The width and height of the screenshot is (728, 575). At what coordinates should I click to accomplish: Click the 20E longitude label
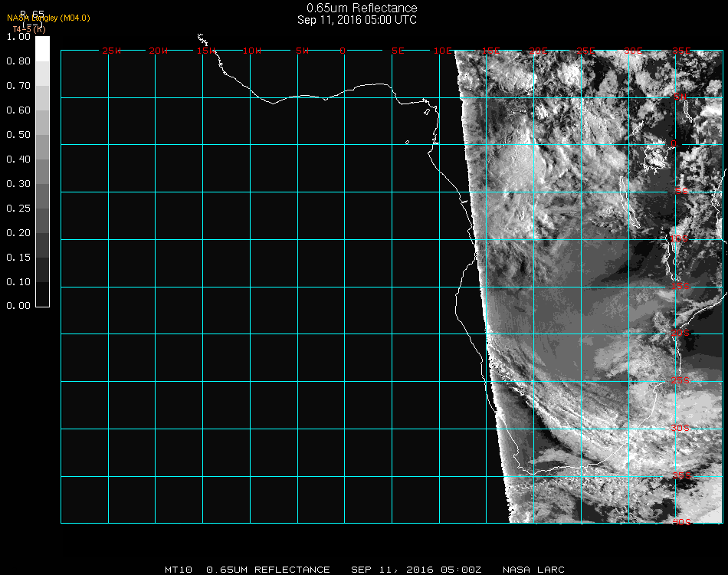pos(539,51)
